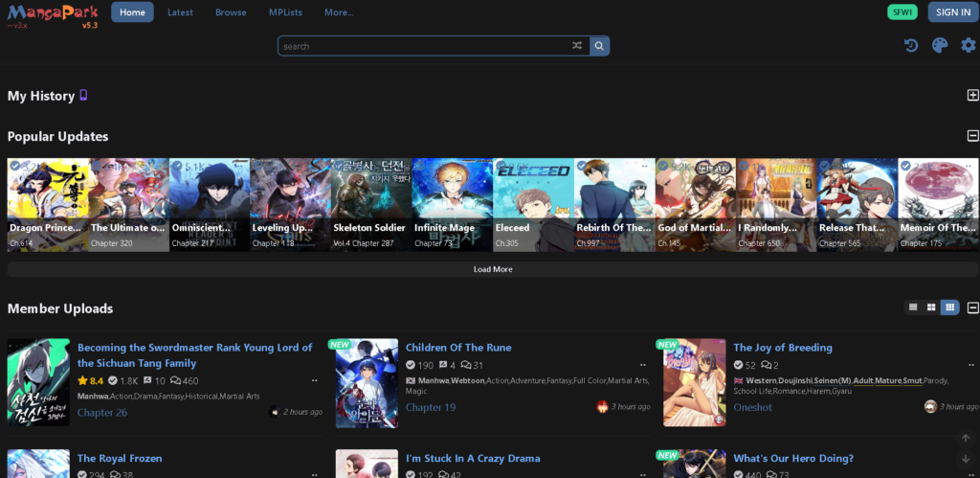This screenshot has height=478, width=980.
Task: Open Eleceed cover thumbnail
Action: click(x=533, y=205)
